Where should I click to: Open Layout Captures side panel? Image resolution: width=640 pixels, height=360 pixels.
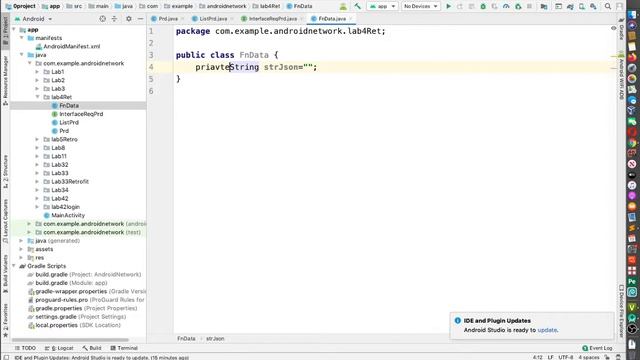[x=5, y=221]
